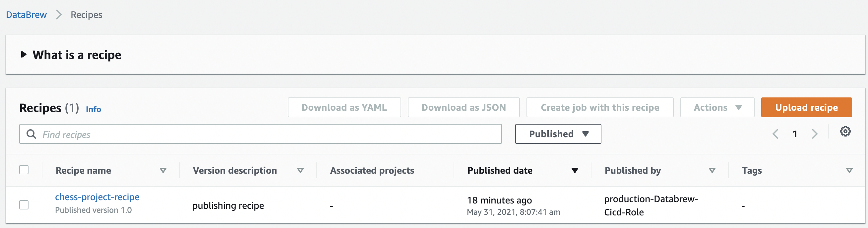Sort by Published by column arrow

[x=712, y=170]
